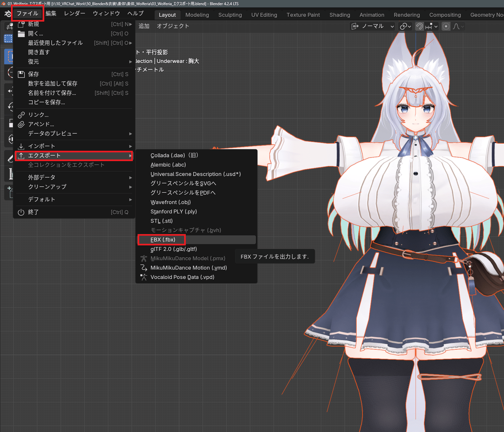Select Collada (.dae) export option
Screen dimensions: 504x432
coord(197,155)
